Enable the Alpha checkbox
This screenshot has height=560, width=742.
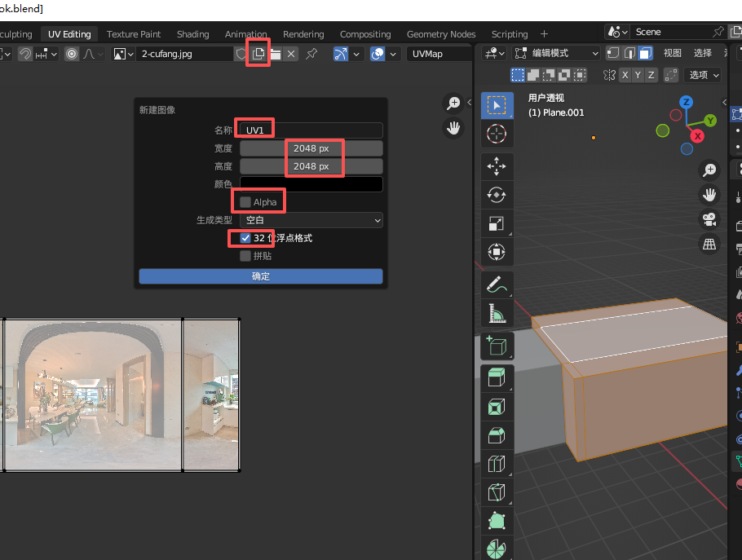(245, 201)
